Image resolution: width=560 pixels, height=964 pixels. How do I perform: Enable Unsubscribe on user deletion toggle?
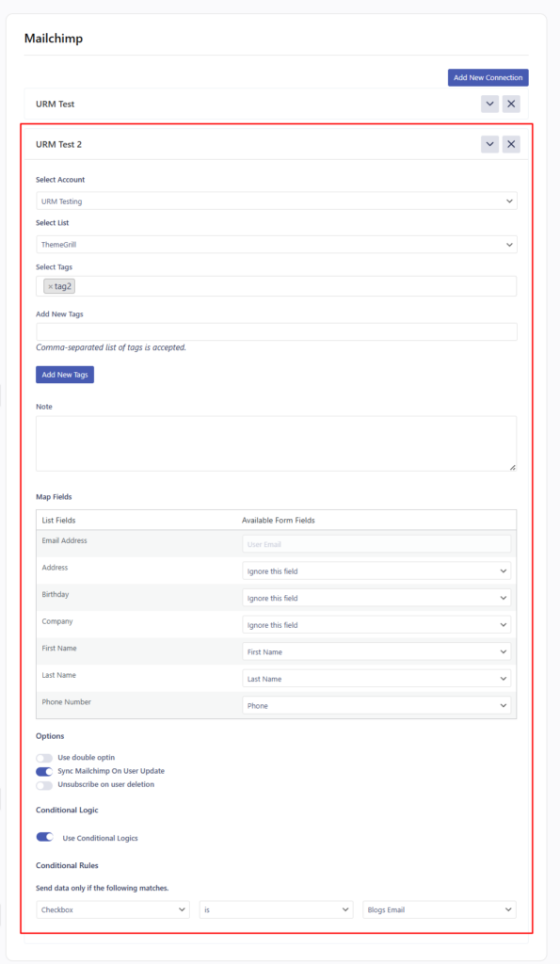click(x=44, y=785)
